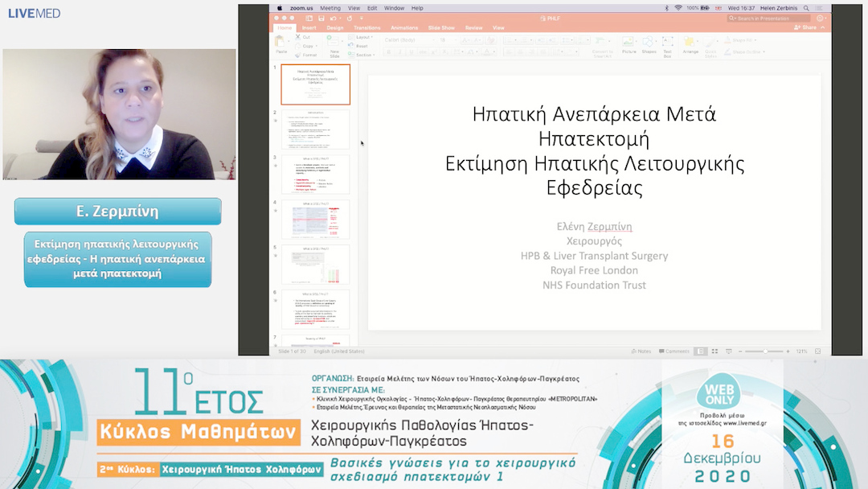Open the Apple menu
The height and width of the screenshot is (489, 868).
point(280,8)
